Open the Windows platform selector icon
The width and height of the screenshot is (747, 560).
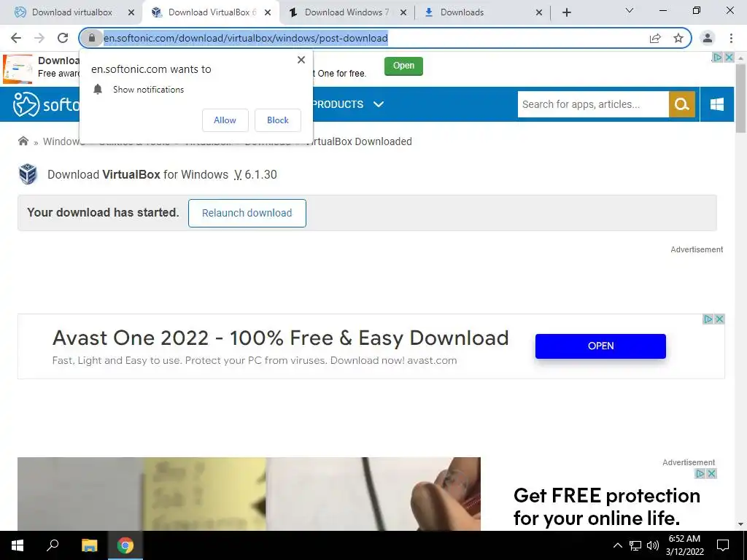(x=717, y=104)
